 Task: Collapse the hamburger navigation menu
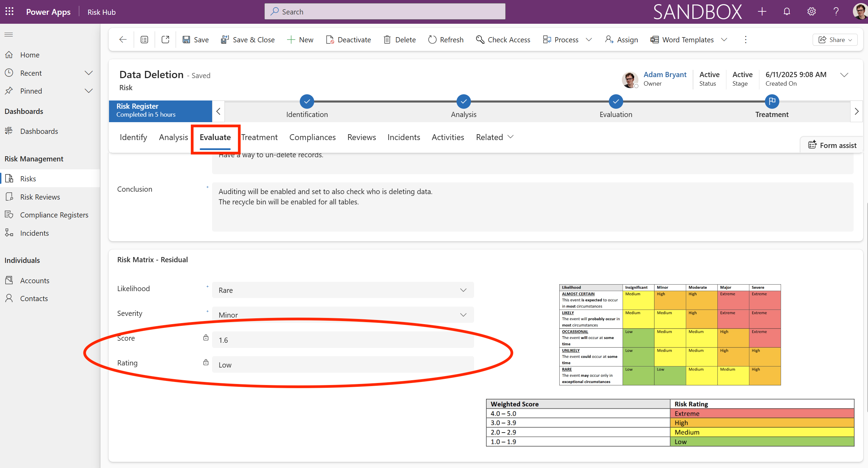click(x=9, y=34)
